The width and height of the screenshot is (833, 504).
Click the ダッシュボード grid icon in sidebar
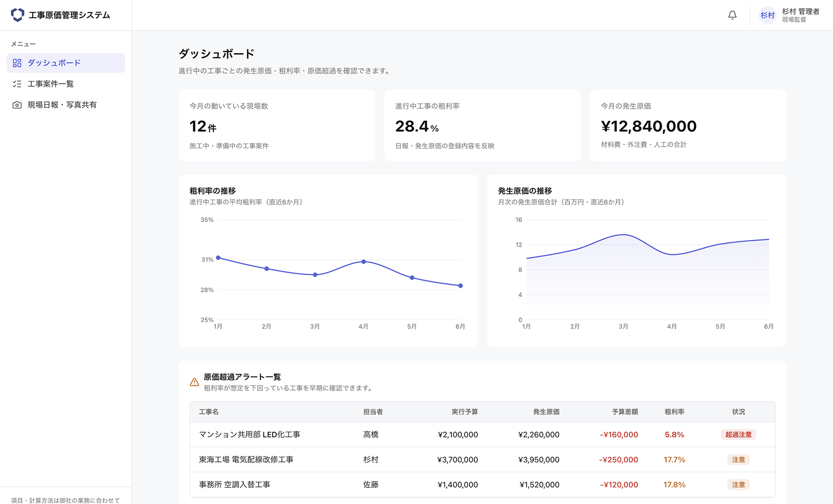17,63
